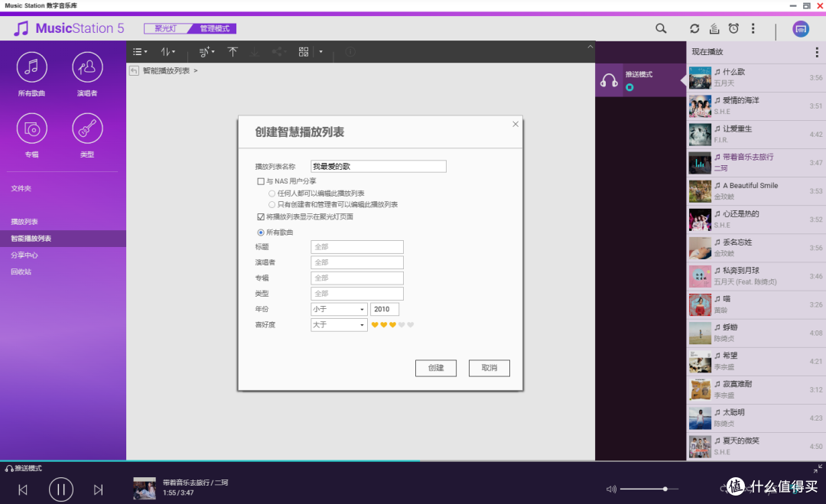Set rating to the fourth heart
Image resolution: width=826 pixels, height=504 pixels.
[402, 325]
